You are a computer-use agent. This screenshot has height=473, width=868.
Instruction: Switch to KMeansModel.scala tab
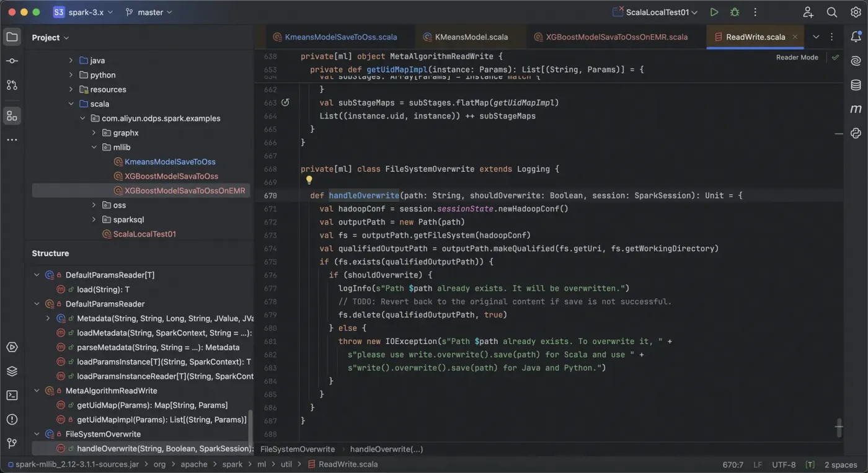(x=465, y=37)
